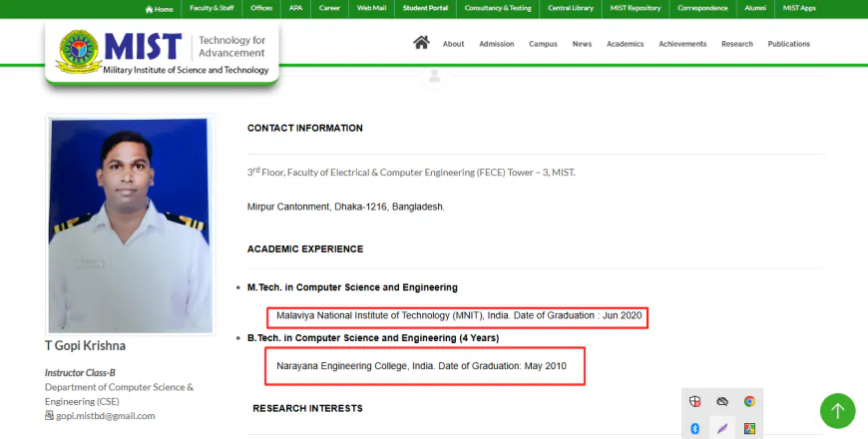This screenshot has height=439, width=868.
Task: Click the Mirpur Cantonment, Dhaka-1216 address line
Action: [346, 207]
